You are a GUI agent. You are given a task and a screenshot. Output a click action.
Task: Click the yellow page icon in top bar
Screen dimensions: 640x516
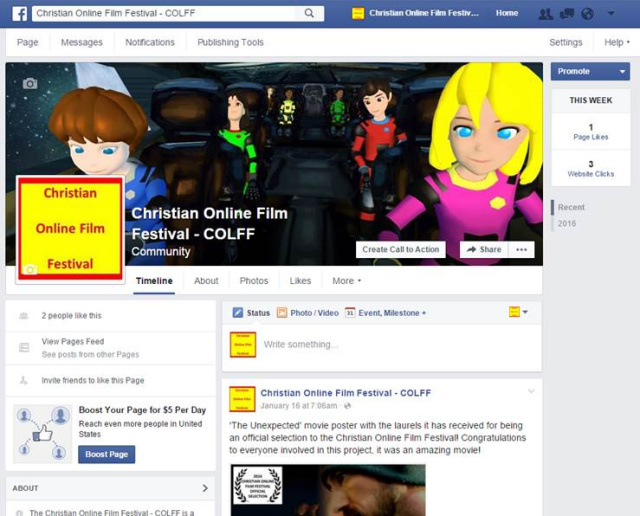(x=358, y=13)
